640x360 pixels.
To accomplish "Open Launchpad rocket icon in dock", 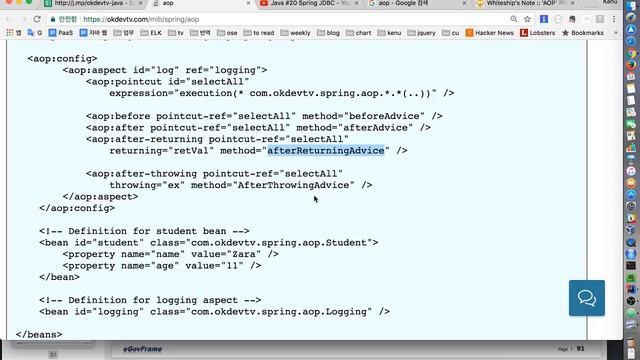I will click(631, 18).
